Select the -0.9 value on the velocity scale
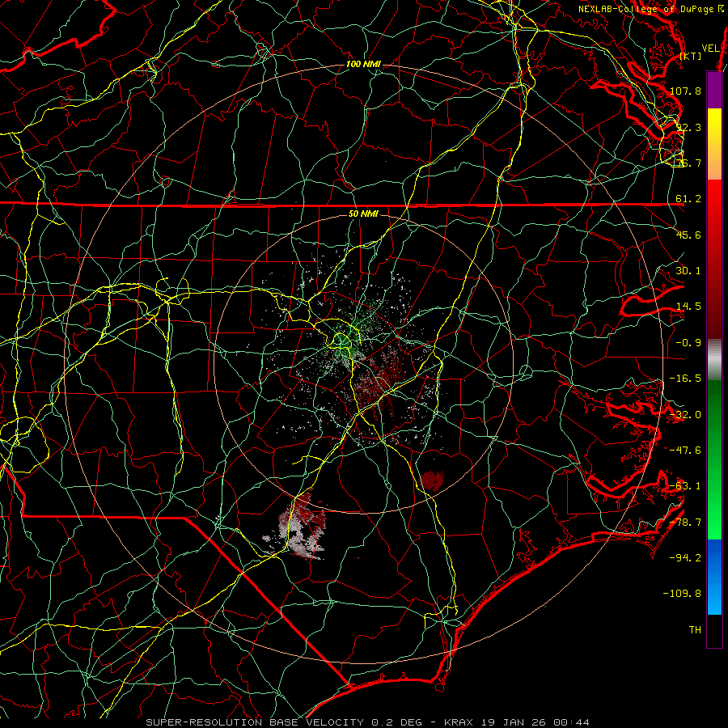Viewport: 728px width, 728px height. [x=688, y=343]
